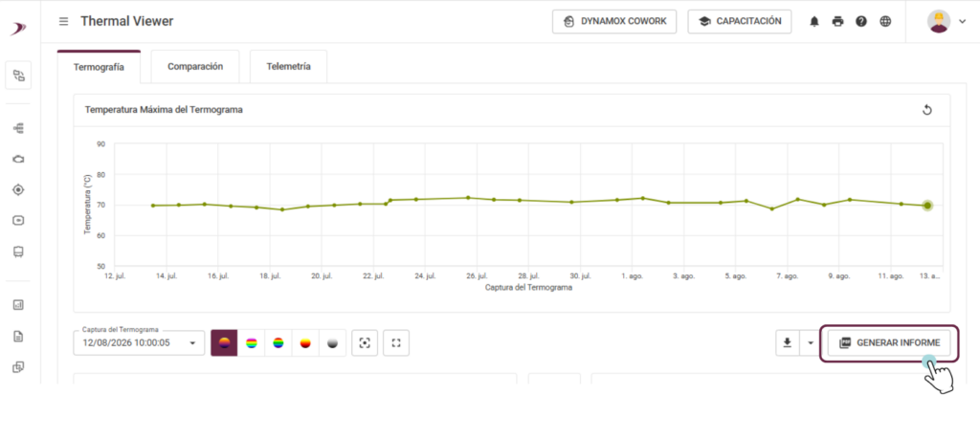
Task: Open the bar chart sidebar icon
Action: point(19,305)
